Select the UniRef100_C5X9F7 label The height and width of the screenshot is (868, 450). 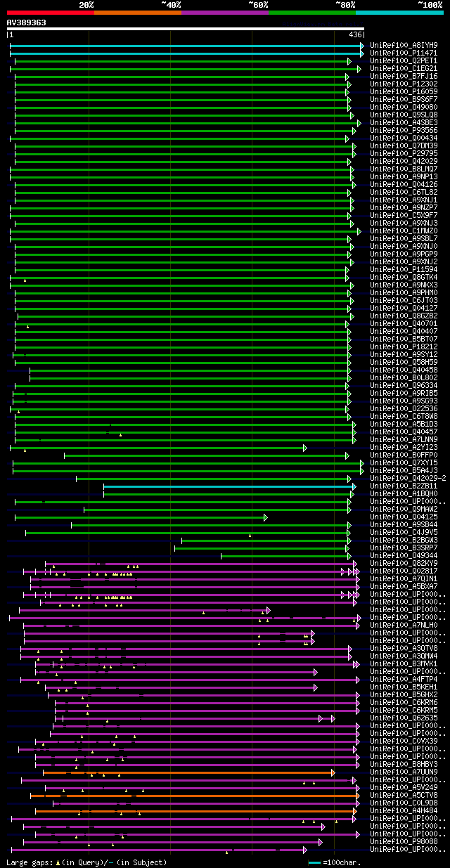(405, 215)
